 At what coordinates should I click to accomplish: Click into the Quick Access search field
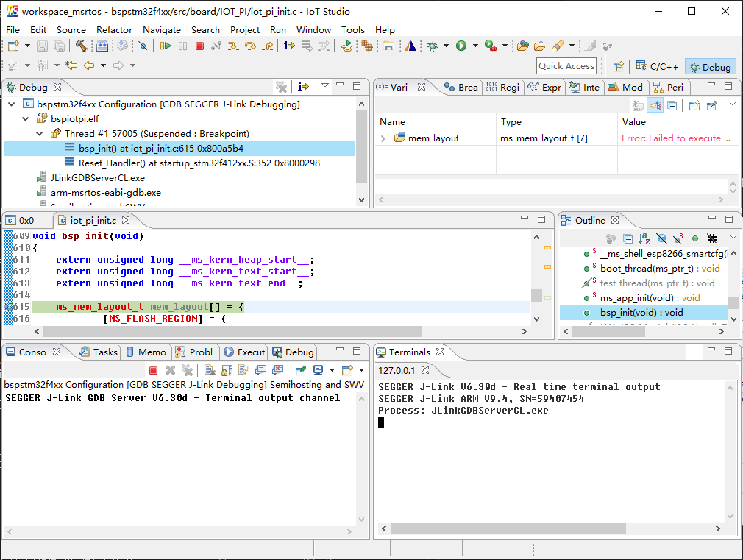click(x=566, y=66)
